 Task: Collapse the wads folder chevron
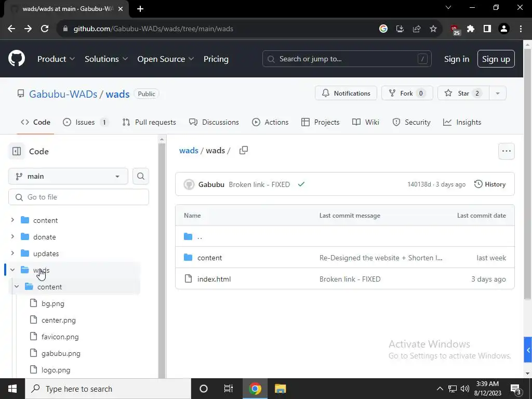[x=12, y=270]
